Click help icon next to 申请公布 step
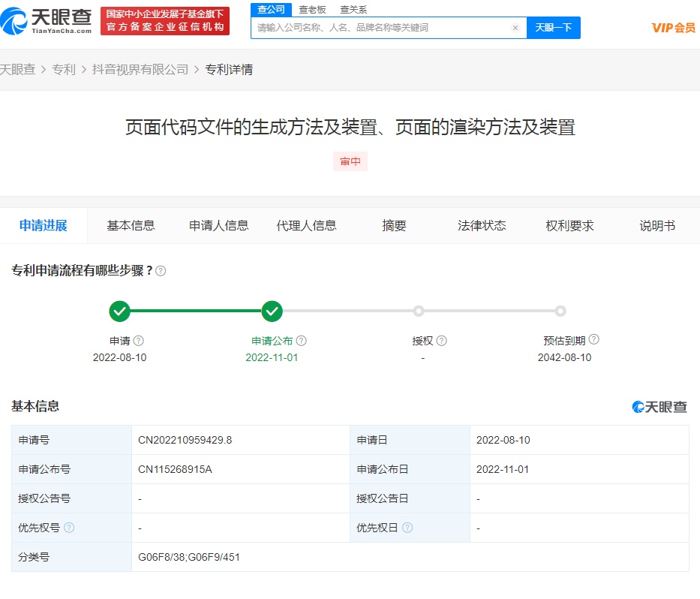This screenshot has width=700, height=599. [x=302, y=341]
